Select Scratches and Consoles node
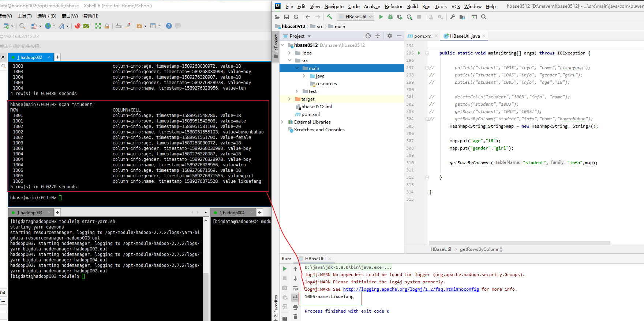The image size is (644, 321). pyautogui.click(x=319, y=130)
